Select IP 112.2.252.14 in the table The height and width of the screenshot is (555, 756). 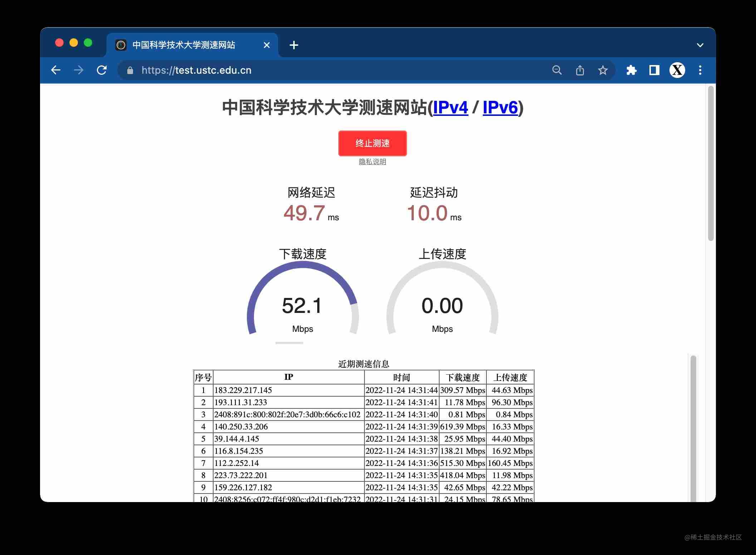pyautogui.click(x=236, y=463)
